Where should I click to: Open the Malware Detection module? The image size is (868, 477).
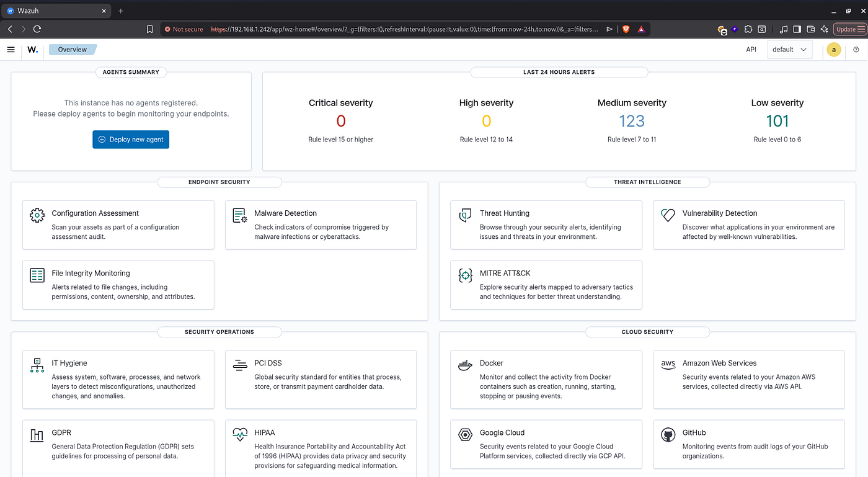tap(321, 225)
